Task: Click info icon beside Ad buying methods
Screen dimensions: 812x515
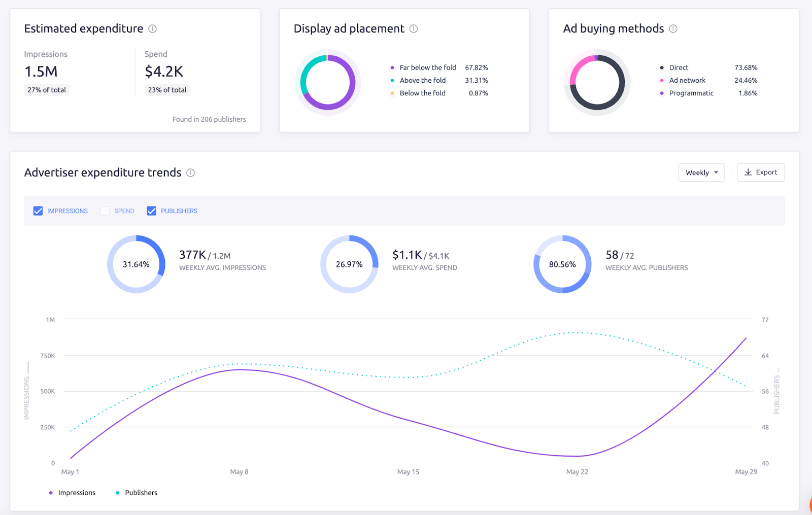Action: coord(673,29)
